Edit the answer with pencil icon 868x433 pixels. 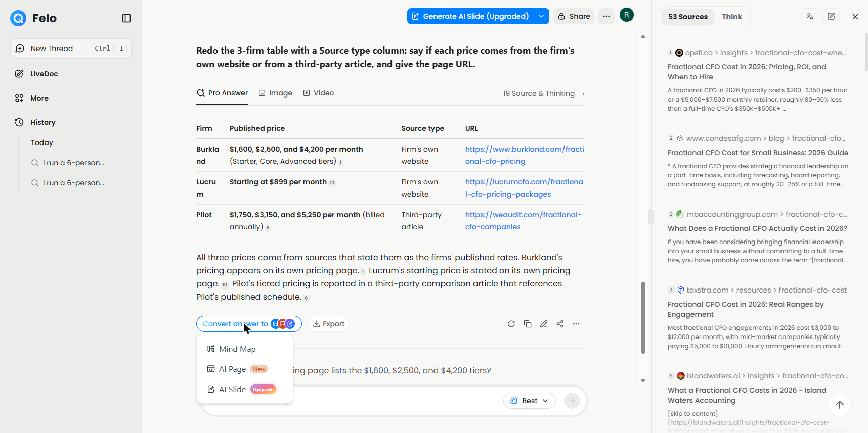pyautogui.click(x=544, y=324)
